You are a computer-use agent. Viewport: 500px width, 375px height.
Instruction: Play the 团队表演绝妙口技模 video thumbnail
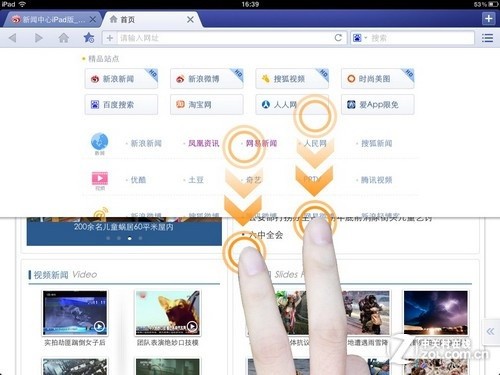[167, 313]
